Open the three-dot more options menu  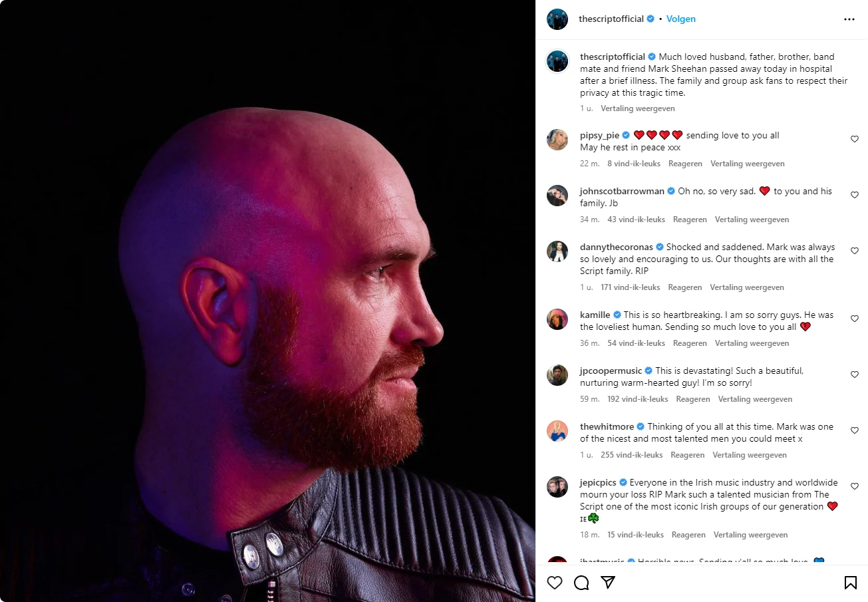point(849,19)
